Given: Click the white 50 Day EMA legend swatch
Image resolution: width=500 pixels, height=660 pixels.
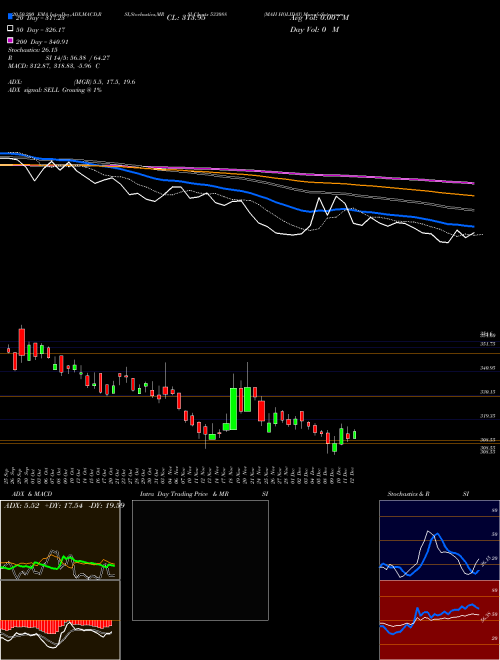Looking at the screenshot, I should click(11, 29).
